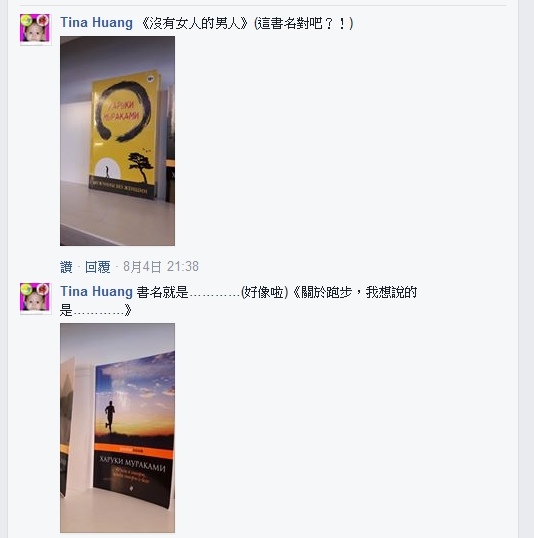Screen dimensions: 534x538
Task: Click the black ink circle on the yellow cover
Action: [123, 110]
